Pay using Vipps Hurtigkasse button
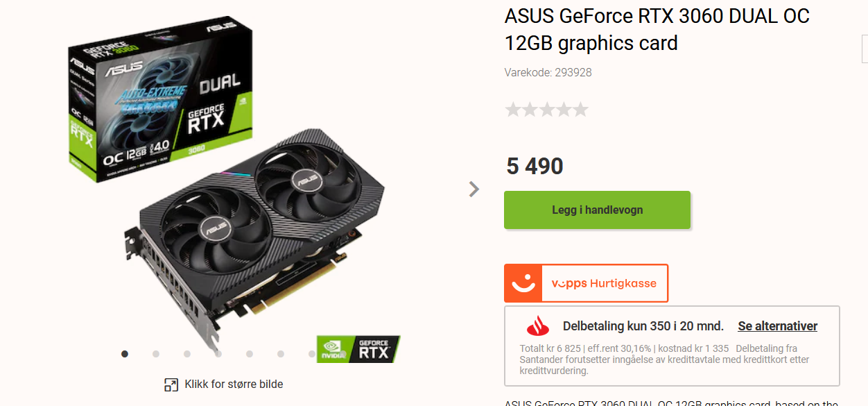This screenshot has width=868, height=406. pos(586,283)
